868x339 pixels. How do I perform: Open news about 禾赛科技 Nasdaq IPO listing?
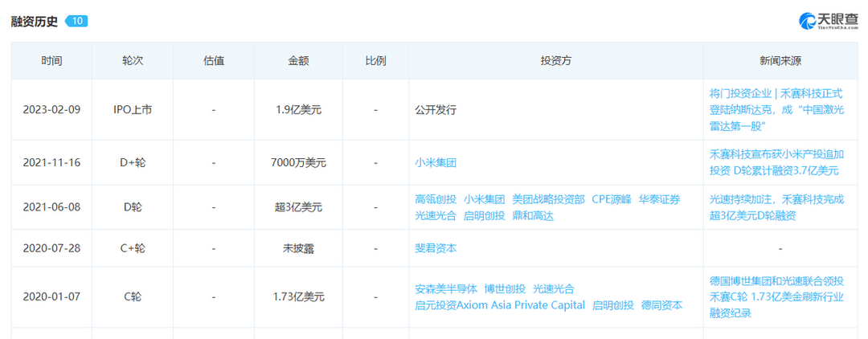776,109
